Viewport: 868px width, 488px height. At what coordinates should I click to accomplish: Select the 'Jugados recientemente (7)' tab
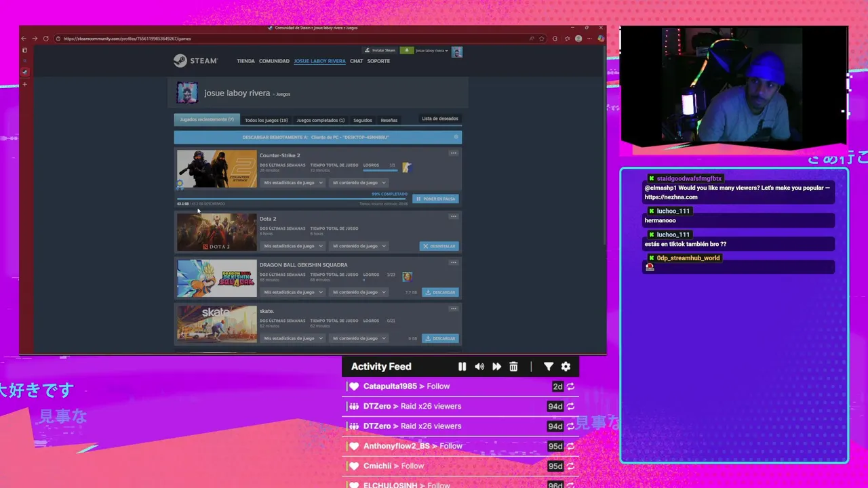coord(207,119)
